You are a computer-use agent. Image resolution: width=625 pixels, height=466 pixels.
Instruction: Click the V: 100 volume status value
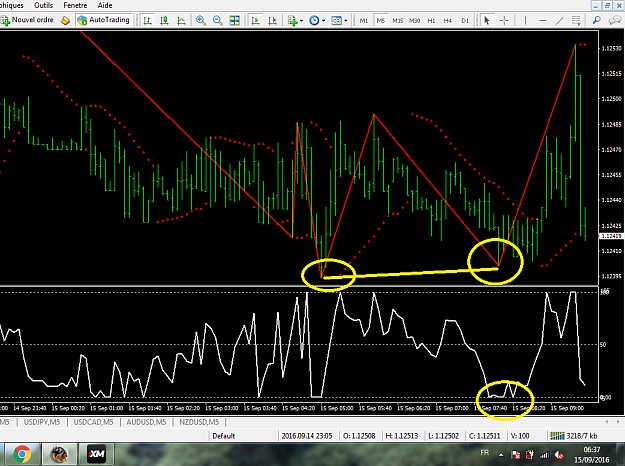[520, 436]
